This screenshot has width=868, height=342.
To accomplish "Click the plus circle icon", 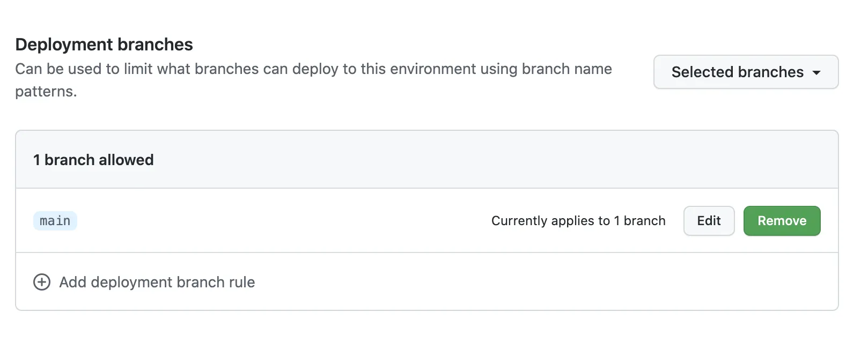I will [x=42, y=282].
